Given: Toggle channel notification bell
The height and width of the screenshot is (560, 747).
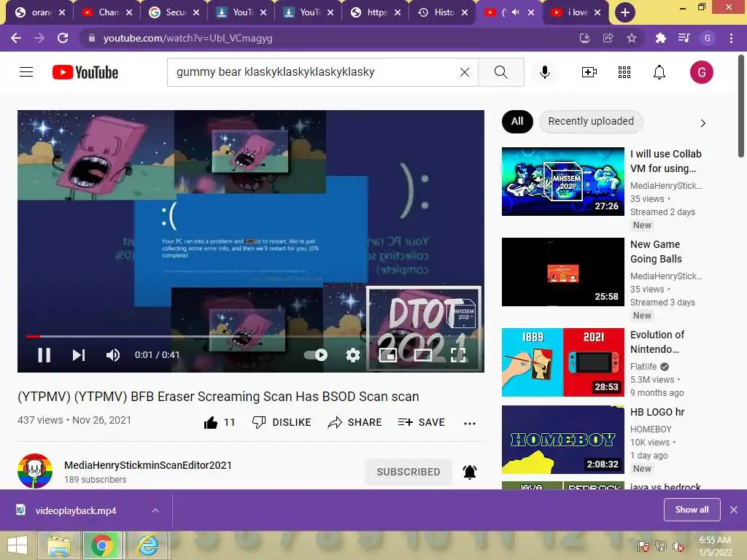Looking at the screenshot, I should [x=470, y=472].
